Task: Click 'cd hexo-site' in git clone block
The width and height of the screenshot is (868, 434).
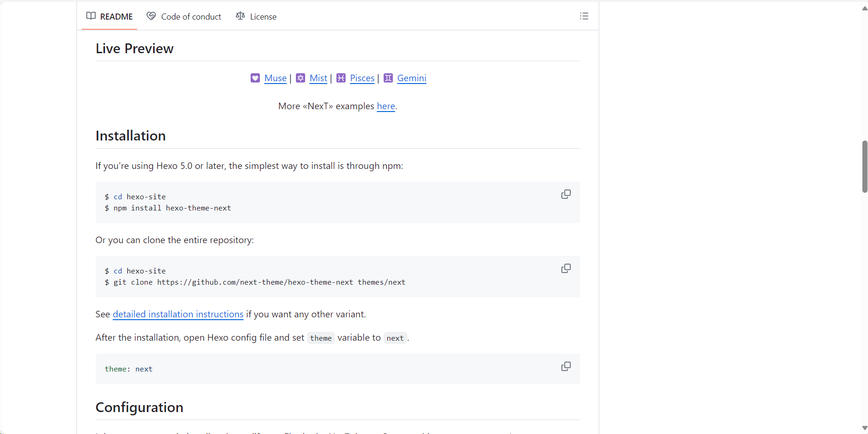Action: point(140,271)
